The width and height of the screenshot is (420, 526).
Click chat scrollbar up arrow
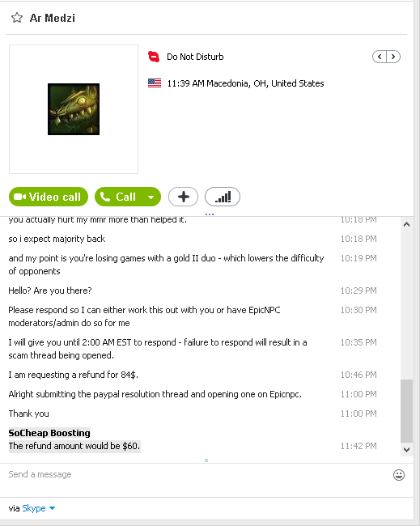(406, 224)
